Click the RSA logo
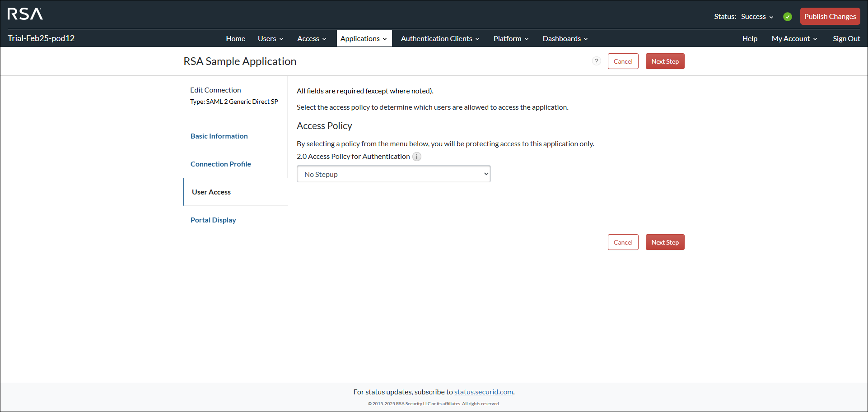Screen dimensions: 868x412 tap(25, 14)
